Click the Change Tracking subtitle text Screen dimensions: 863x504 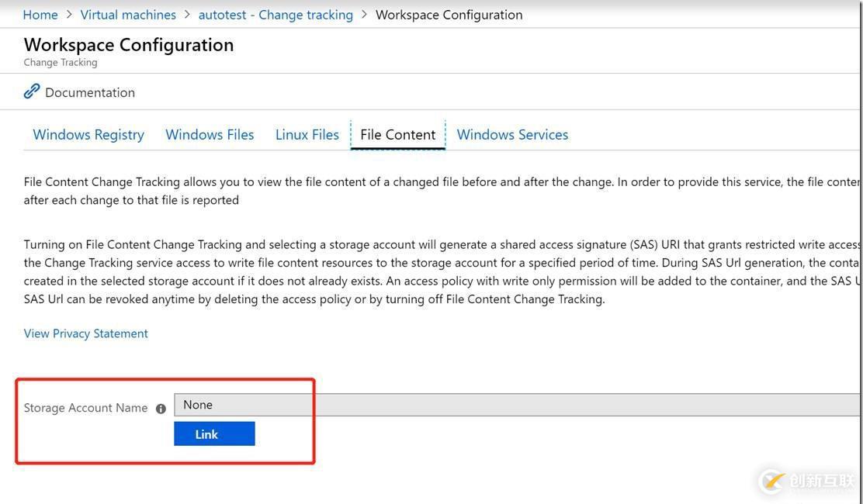60,62
